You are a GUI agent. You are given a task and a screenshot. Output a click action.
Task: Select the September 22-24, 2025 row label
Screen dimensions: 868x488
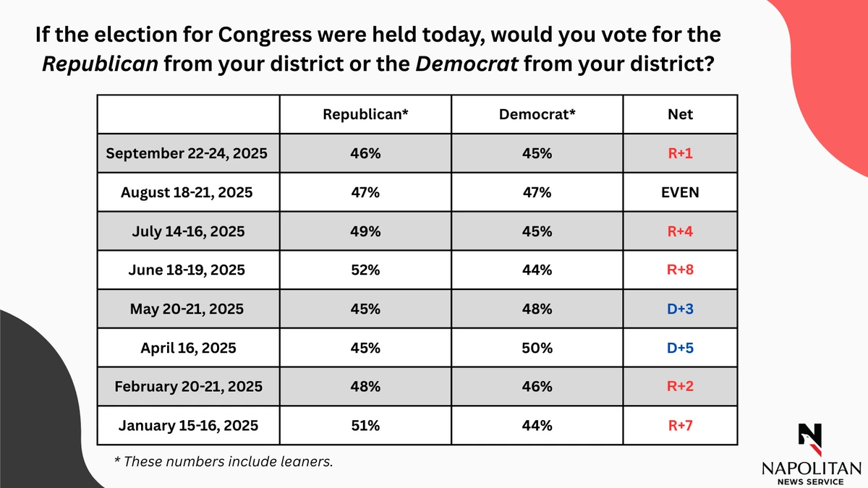187,153
